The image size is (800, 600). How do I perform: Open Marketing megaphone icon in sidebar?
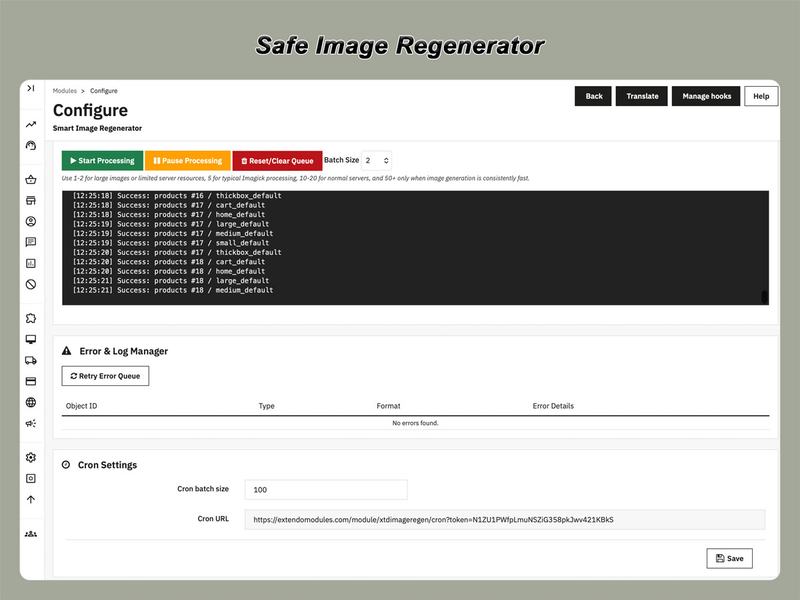point(31,423)
